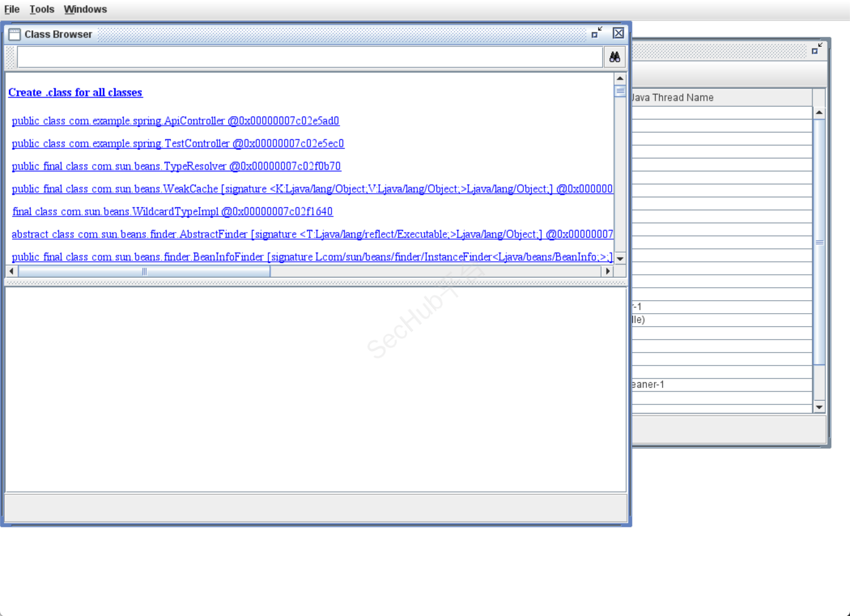Click the thread table scroll up arrow
The width and height of the screenshot is (850, 616).
pyautogui.click(x=819, y=113)
